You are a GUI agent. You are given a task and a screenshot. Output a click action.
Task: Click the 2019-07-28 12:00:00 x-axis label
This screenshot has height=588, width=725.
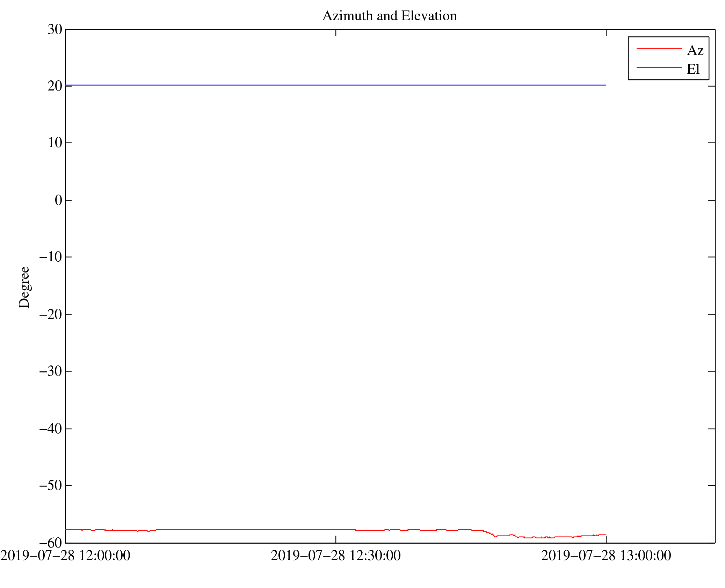pos(65,556)
